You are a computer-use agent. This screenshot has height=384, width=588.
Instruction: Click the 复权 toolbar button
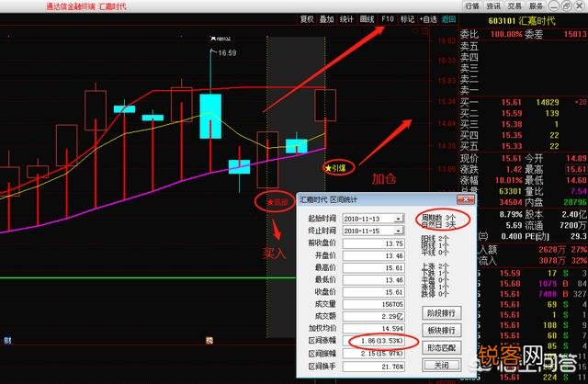(306, 18)
